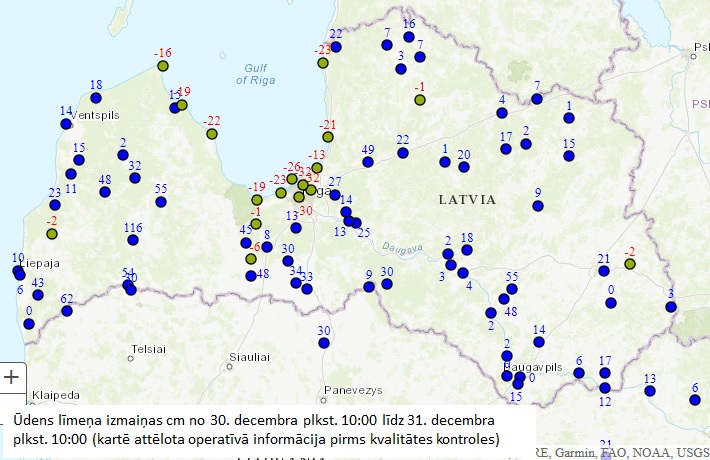Select the blue marker labeled 62
Viewport: 710px width, 460px height.
67,311
